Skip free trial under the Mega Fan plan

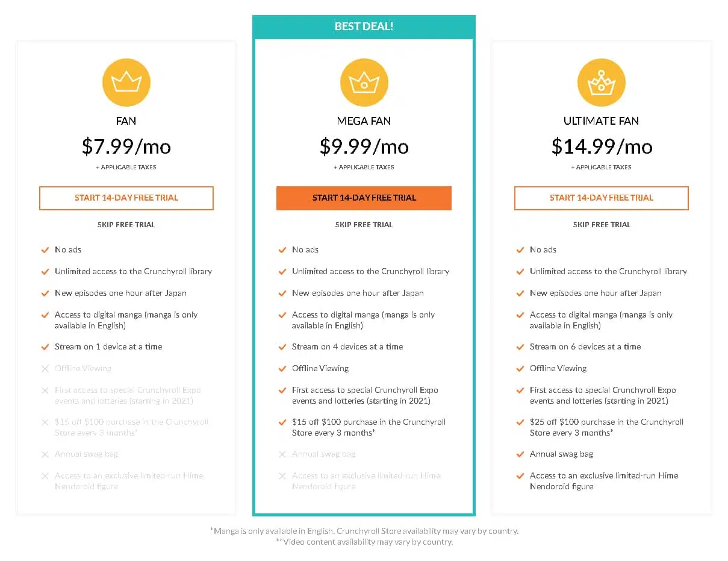point(364,224)
